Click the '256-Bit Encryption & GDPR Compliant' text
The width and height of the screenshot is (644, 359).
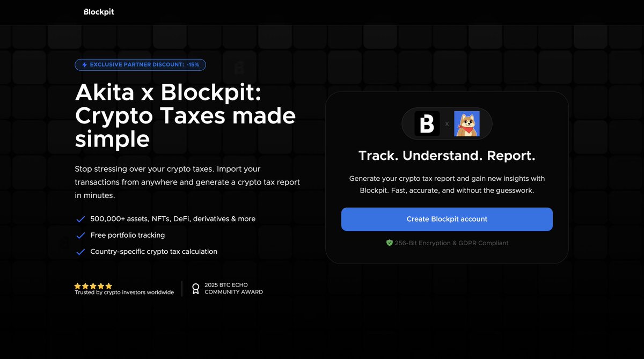click(451, 243)
